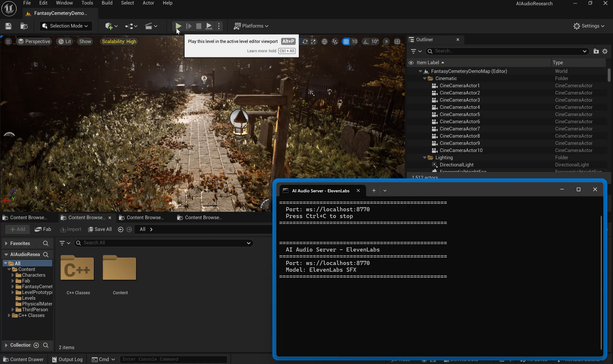Collapse the Lighting folder in Outliner
The image size is (613, 364).
tap(424, 158)
